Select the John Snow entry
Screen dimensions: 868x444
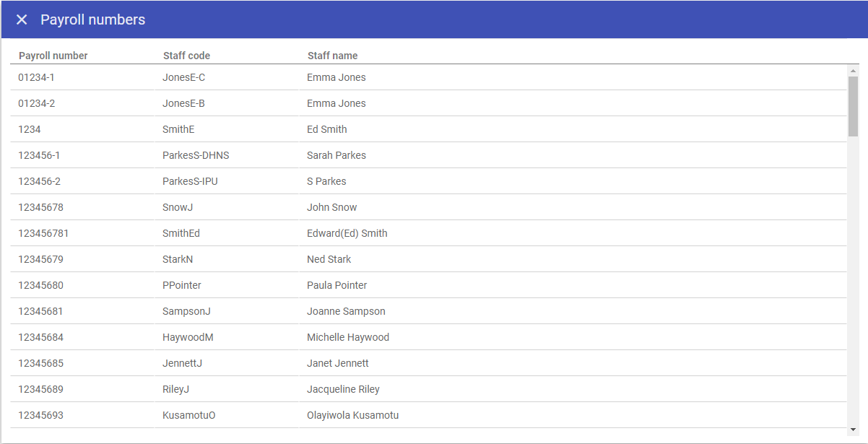click(331, 207)
